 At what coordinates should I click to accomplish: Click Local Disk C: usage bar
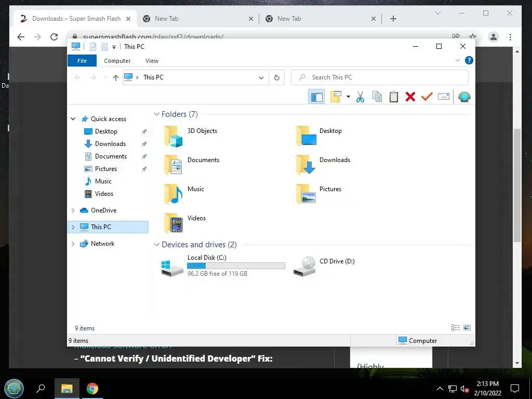[x=236, y=266]
